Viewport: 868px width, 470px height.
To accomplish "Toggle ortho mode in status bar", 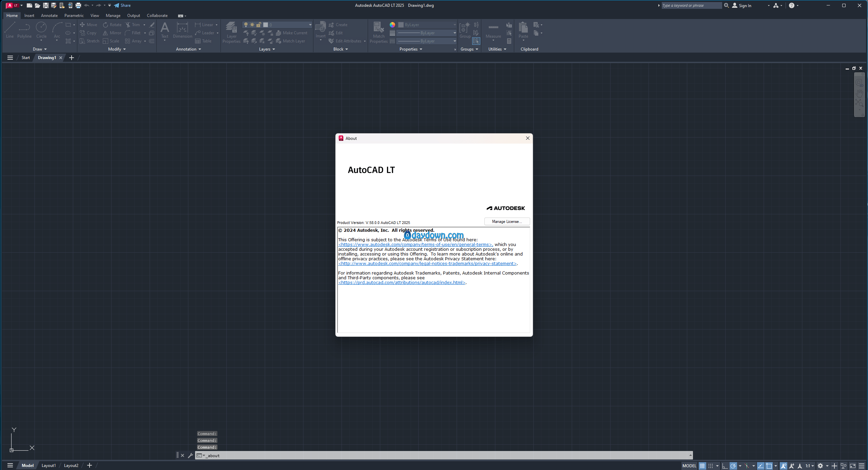I will click(725, 466).
